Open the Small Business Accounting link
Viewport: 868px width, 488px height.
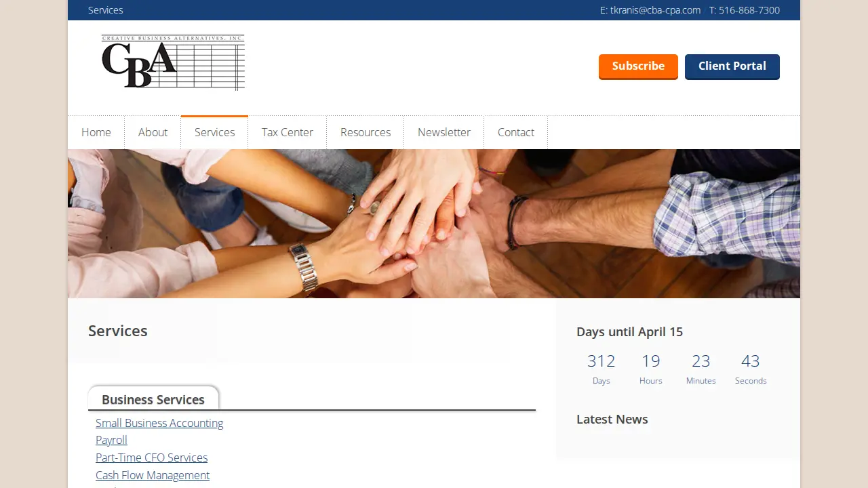159,423
